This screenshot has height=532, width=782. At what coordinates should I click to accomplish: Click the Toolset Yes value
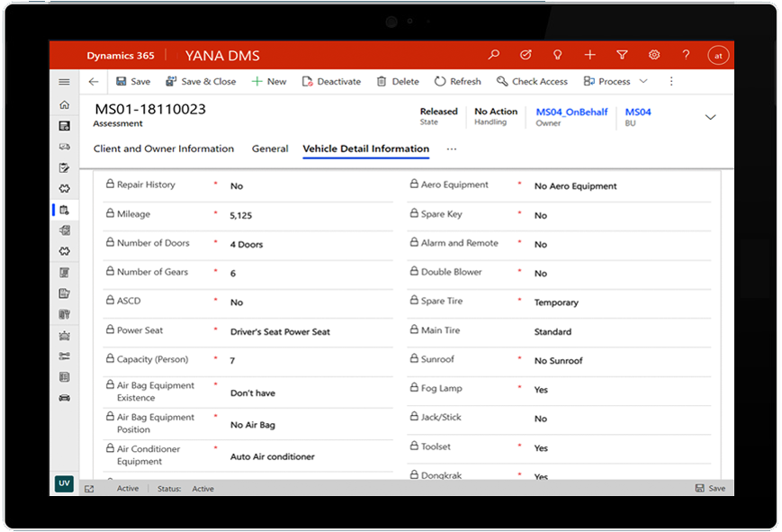[541, 448]
